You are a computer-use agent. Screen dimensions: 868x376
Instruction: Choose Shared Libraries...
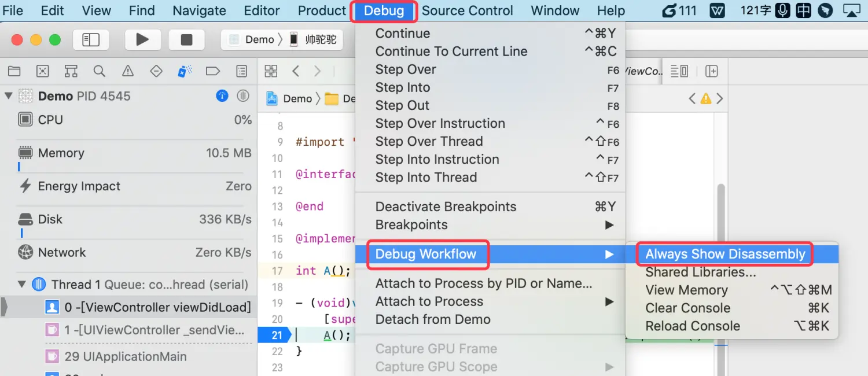point(732,272)
